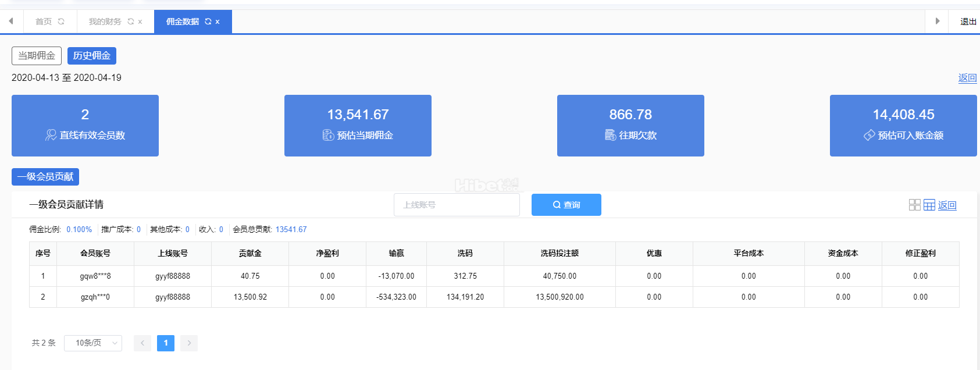The height and width of the screenshot is (370, 980).
Task: Close the 我的财务 tab
Action: pos(140,22)
